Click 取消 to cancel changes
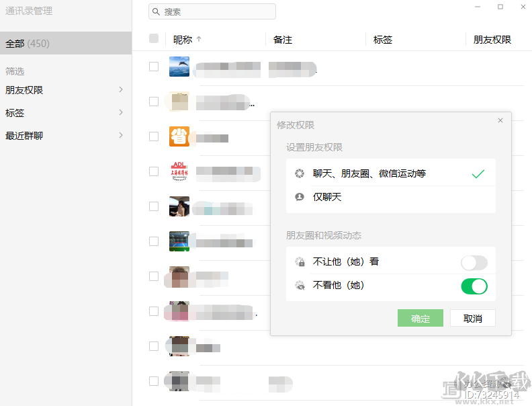 (473, 318)
